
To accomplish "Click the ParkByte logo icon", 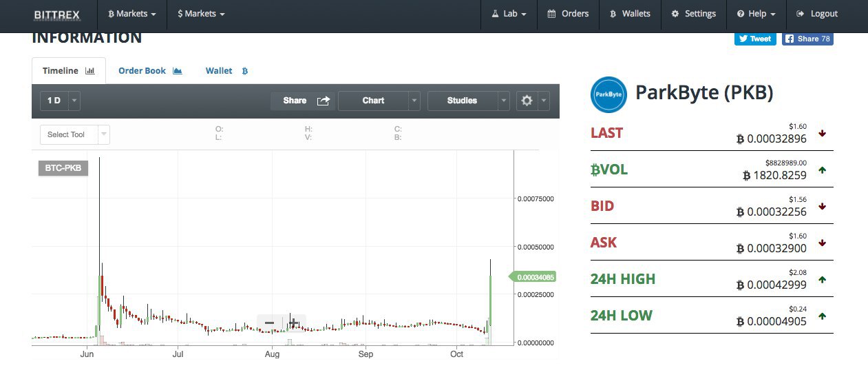I will coord(608,94).
